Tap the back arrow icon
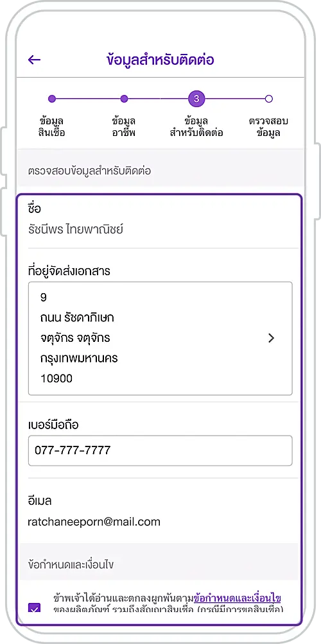 pos(34,60)
